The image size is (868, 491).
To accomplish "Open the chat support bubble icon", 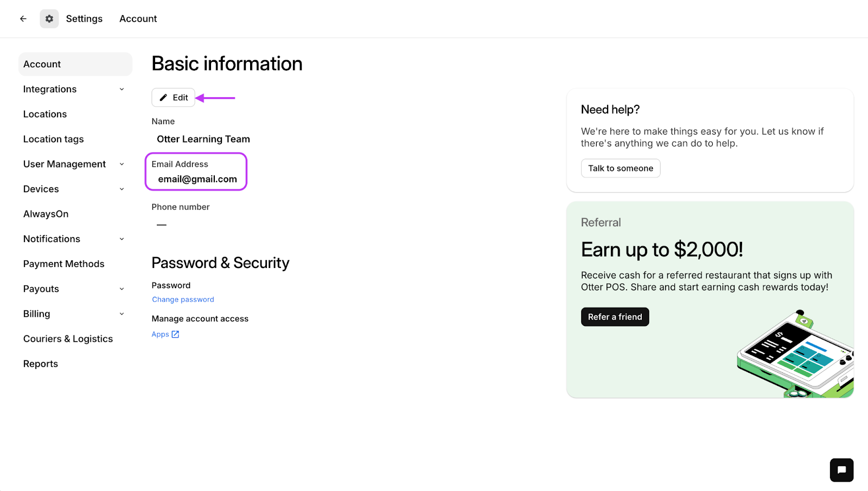I will (841, 470).
